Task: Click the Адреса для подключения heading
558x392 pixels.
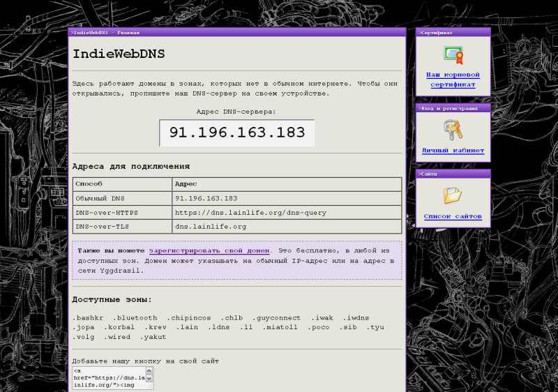Action: [x=131, y=167]
